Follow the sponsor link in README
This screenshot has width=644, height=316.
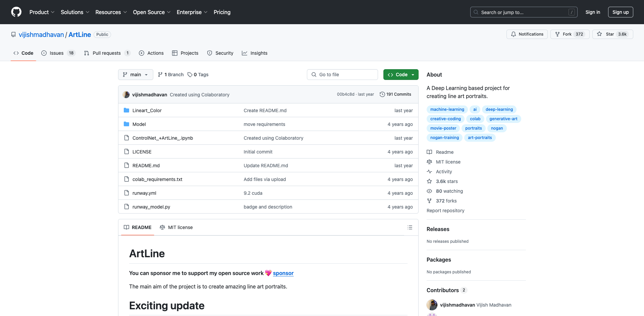283,273
